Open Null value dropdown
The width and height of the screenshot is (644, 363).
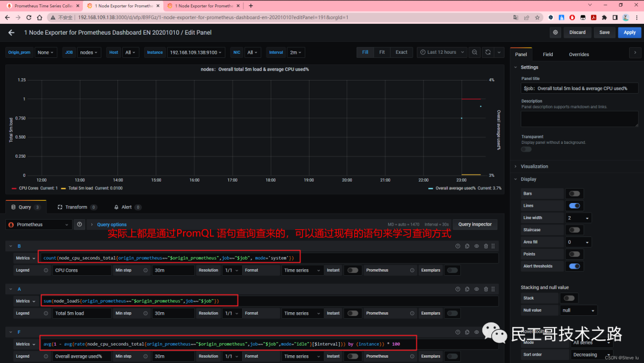pyautogui.click(x=578, y=310)
